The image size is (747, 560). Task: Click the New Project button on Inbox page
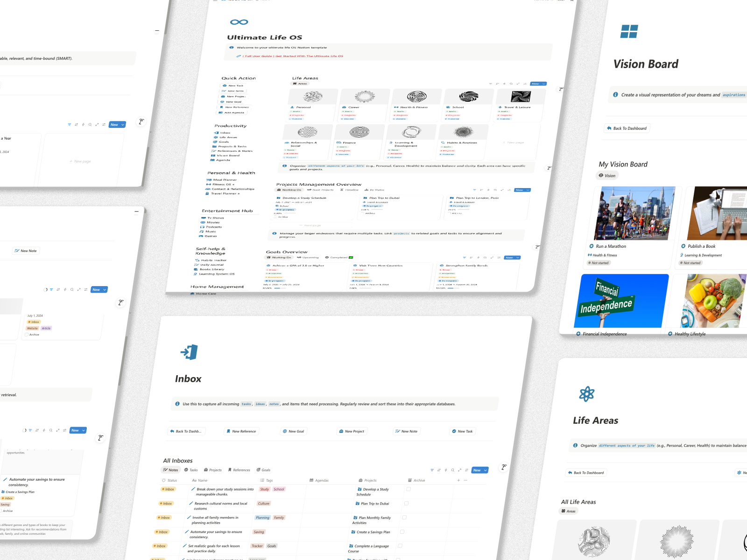tap(352, 431)
